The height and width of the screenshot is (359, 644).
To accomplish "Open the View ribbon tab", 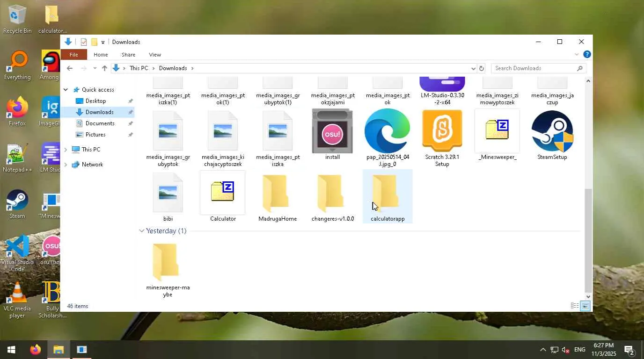I will pyautogui.click(x=155, y=55).
